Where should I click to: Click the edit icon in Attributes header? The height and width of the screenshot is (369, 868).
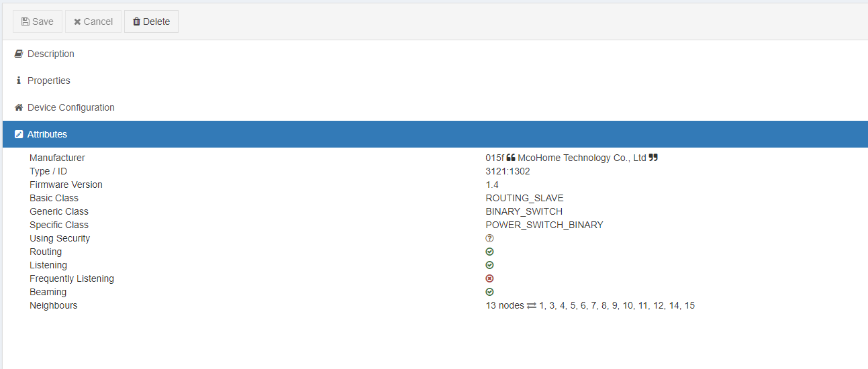[19, 134]
